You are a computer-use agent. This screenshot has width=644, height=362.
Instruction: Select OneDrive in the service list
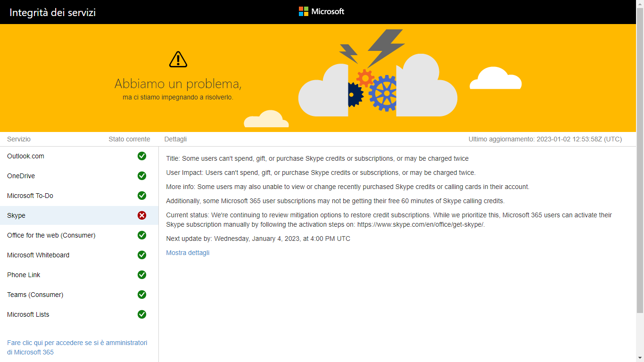(x=79, y=176)
